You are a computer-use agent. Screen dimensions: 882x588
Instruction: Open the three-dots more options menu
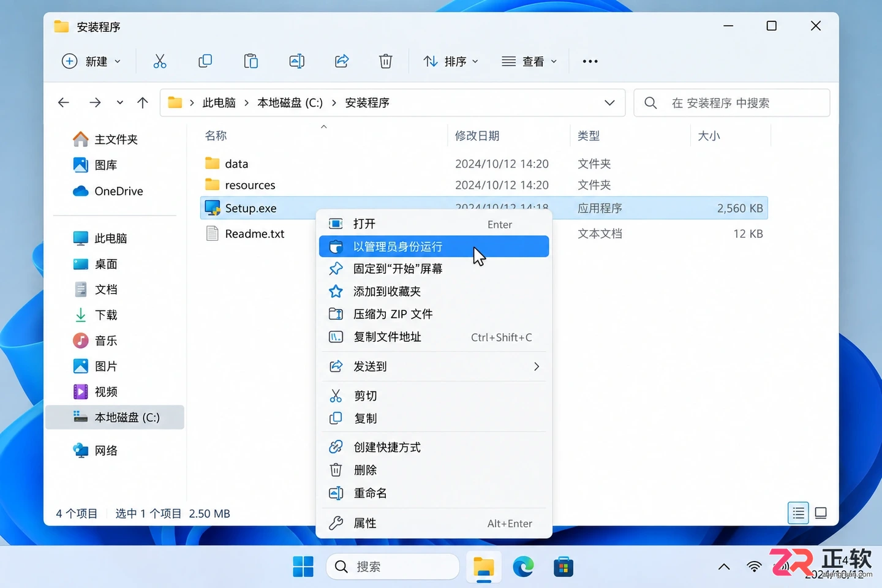(590, 61)
